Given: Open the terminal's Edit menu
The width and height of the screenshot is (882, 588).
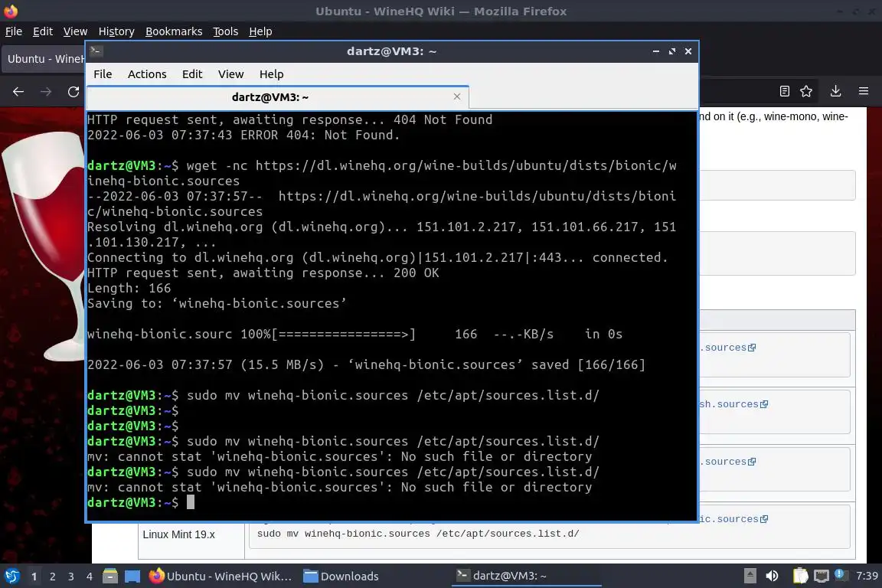Looking at the screenshot, I should pos(192,74).
